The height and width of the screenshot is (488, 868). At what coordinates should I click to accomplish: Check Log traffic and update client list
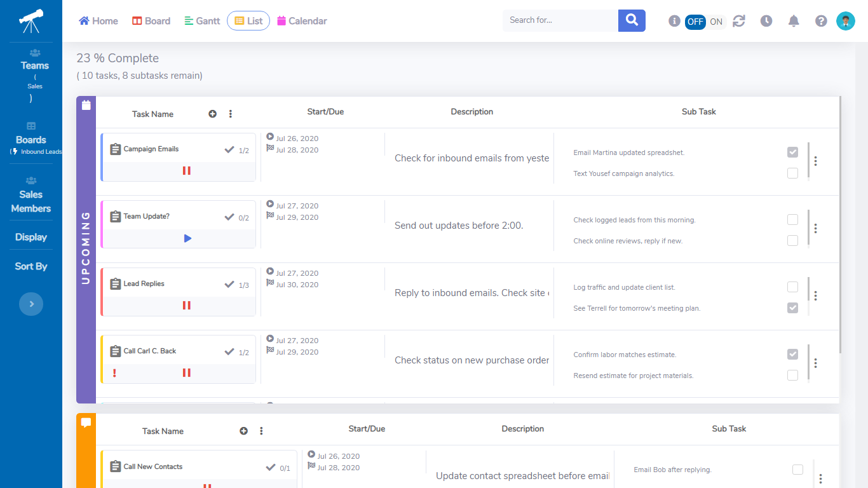[792, 287]
